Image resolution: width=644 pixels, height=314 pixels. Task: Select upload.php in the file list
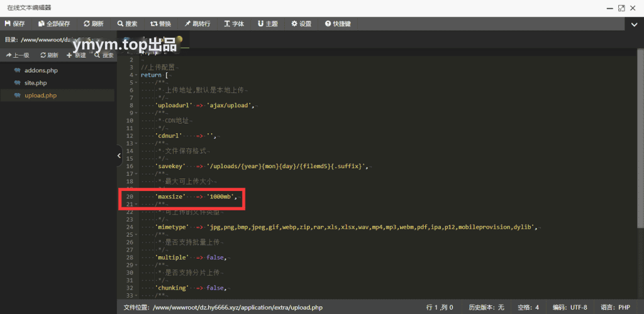click(x=41, y=95)
